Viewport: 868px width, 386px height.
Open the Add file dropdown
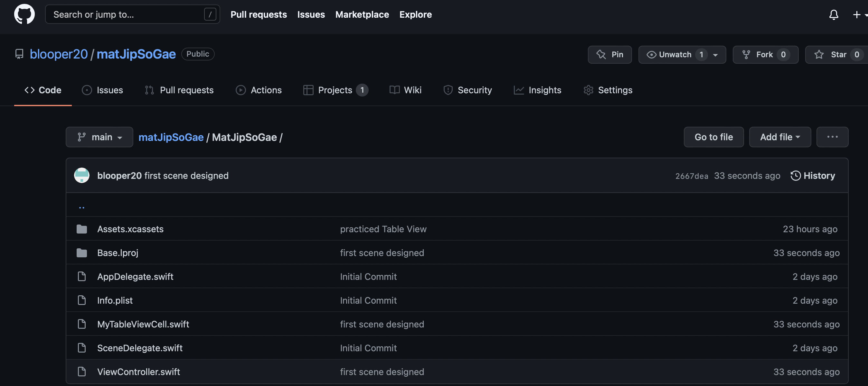pos(780,137)
